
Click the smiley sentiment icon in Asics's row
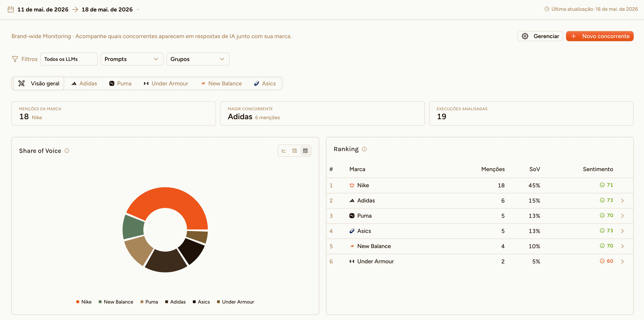(602, 231)
